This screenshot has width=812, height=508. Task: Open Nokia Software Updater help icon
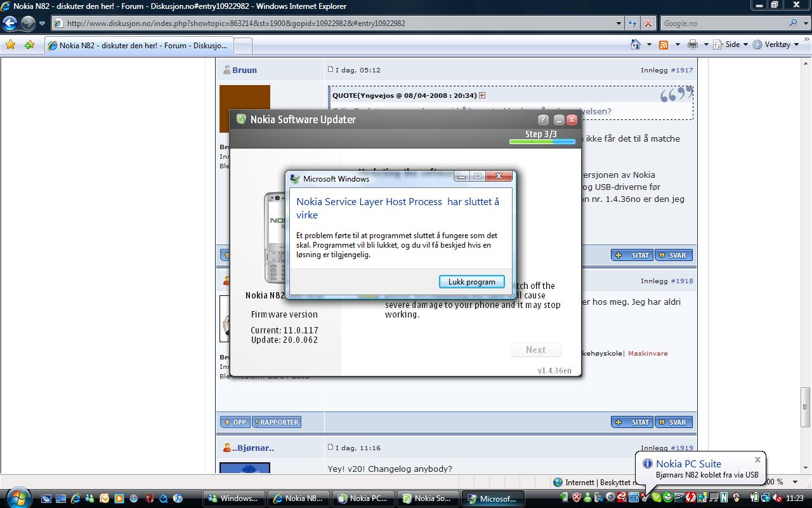[543, 119]
